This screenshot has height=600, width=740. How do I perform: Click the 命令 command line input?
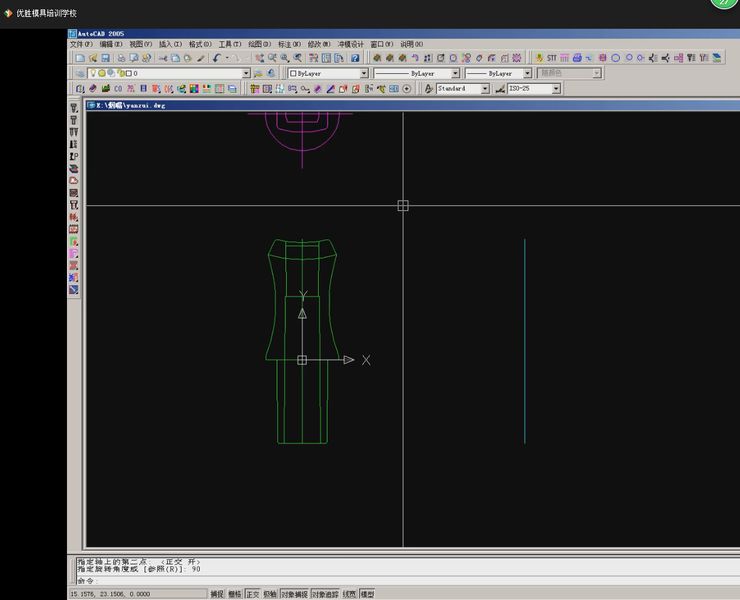click(408, 581)
